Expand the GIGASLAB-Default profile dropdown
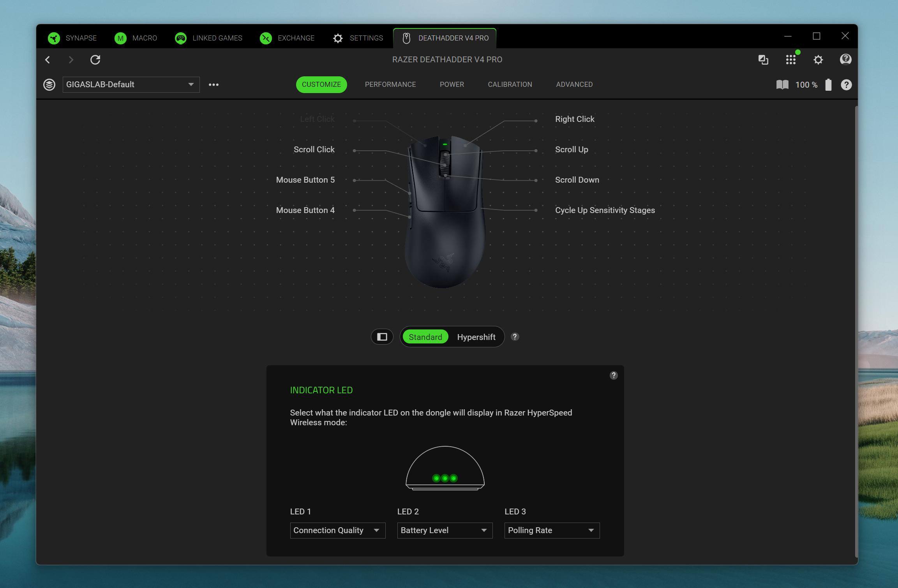The width and height of the screenshot is (898, 588). pyautogui.click(x=131, y=85)
